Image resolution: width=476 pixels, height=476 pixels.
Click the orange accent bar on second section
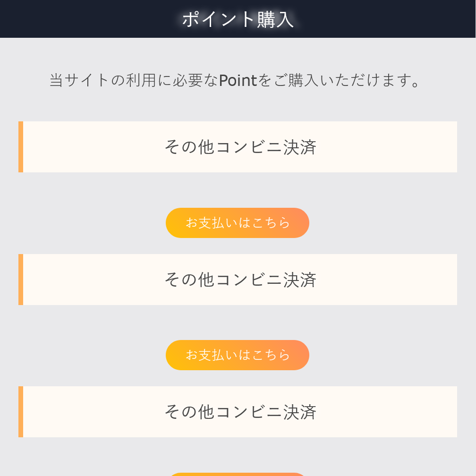click(21, 279)
